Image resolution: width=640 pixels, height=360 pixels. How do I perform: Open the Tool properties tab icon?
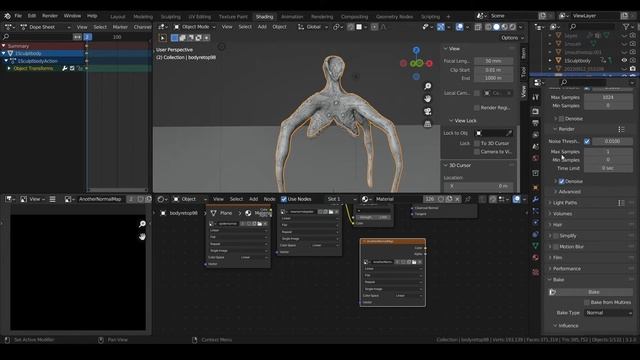tap(536, 97)
